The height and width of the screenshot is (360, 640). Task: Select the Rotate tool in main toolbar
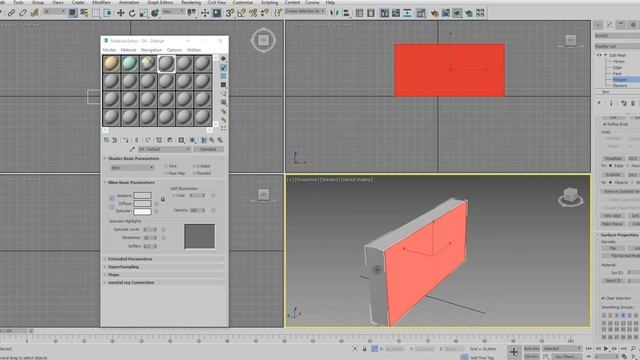pos(132,13)
